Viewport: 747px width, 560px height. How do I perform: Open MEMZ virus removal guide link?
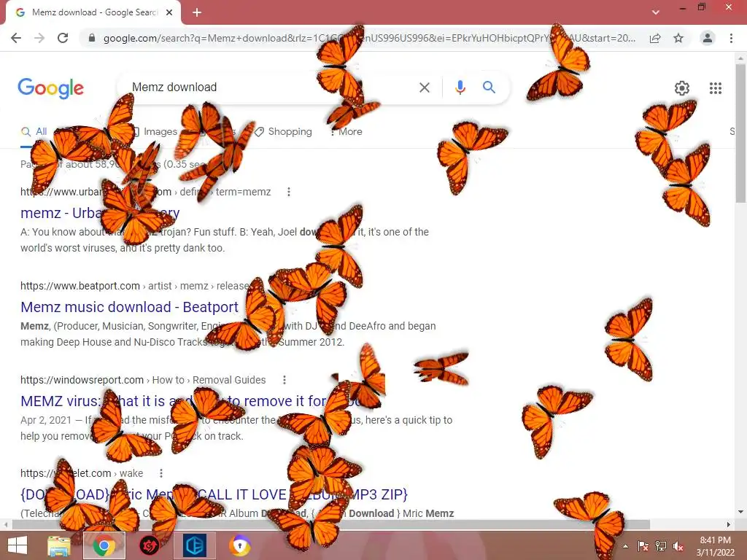pyautogui.click(x=190, y=401)
